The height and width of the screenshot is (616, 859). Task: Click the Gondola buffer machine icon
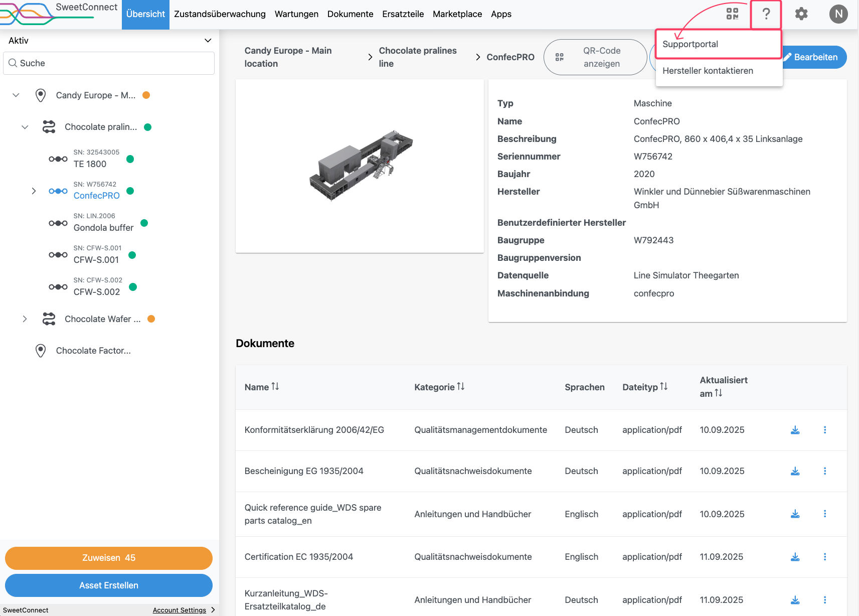[58, 223]
